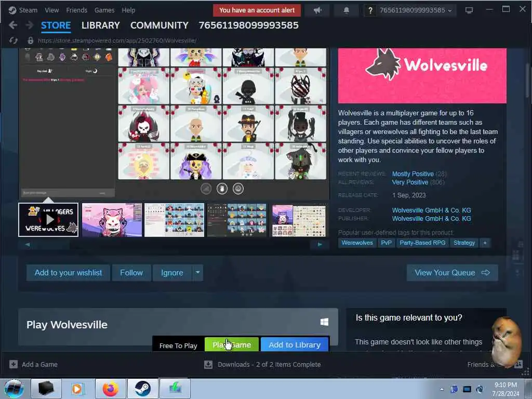
Task: Open the View menu
Action: (x=52, y=10)
